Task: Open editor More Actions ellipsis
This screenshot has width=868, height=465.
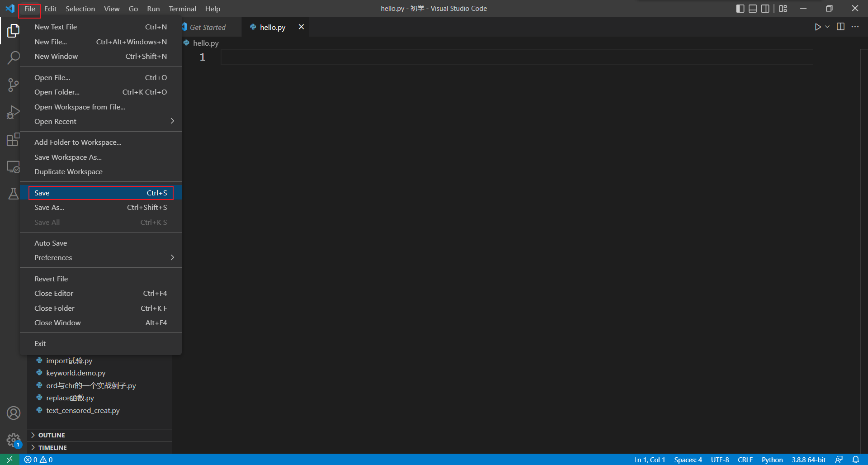Action: [x=855, y=27]
